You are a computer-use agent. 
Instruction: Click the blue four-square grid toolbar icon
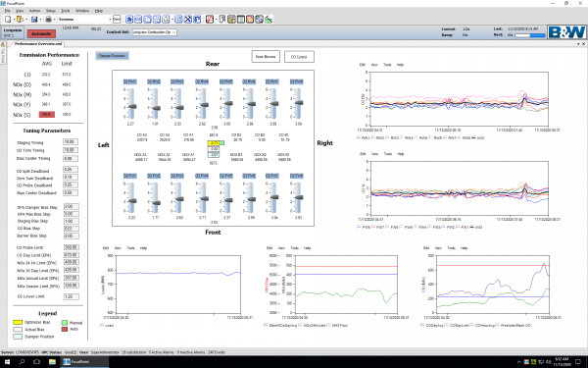(x=157, y=20)
